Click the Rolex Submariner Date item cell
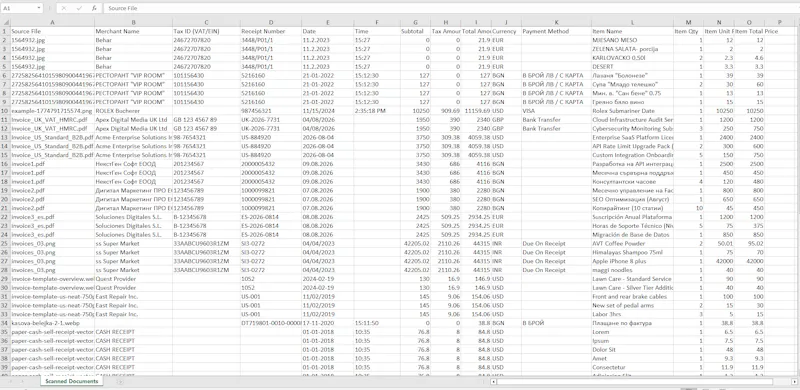 [632, 111]
